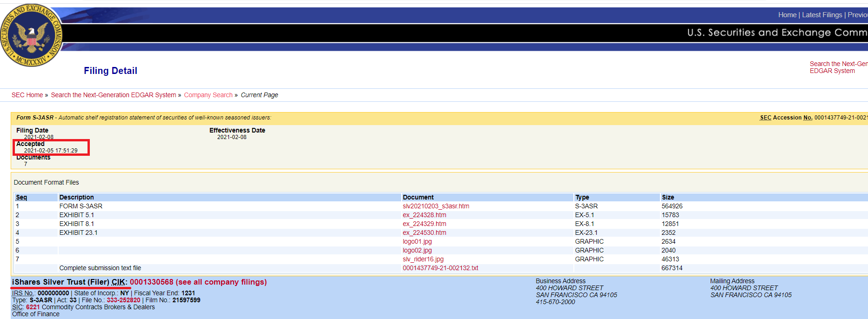Select the Mailing Address label
Image resolution: width=868 pixels, height=319 pixels.
pyautogui.click(x=732, y=281)
